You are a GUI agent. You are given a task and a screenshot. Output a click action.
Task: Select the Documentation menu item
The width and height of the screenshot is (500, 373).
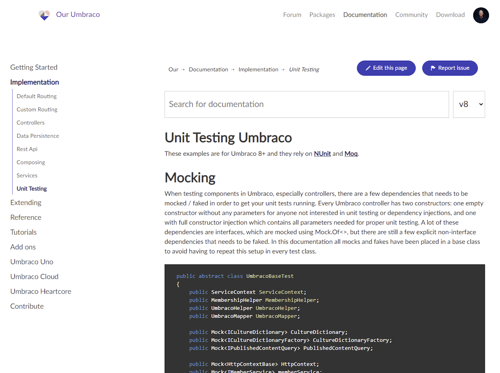[365, 15]
